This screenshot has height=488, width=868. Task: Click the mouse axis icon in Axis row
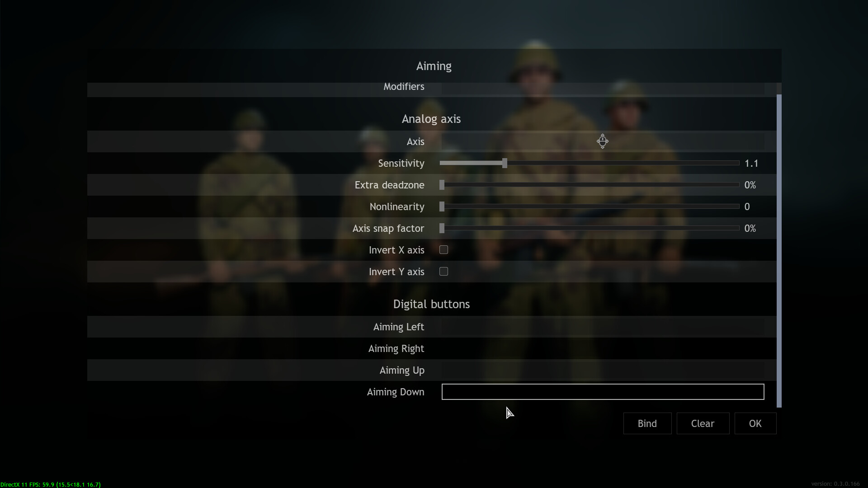pyautogui.click(x=603, y=141)
